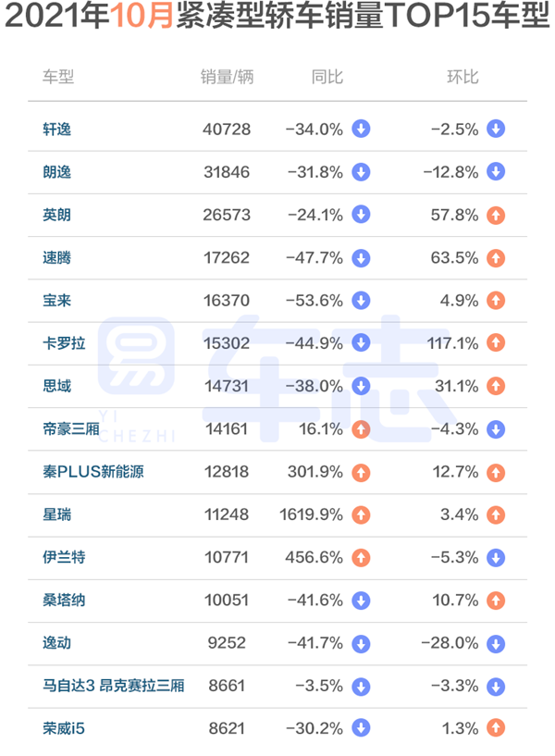This screenshot has height=756, width=555.
Task: Click the orange up arrow next to 16.1%
Action: tap(361, 429)
